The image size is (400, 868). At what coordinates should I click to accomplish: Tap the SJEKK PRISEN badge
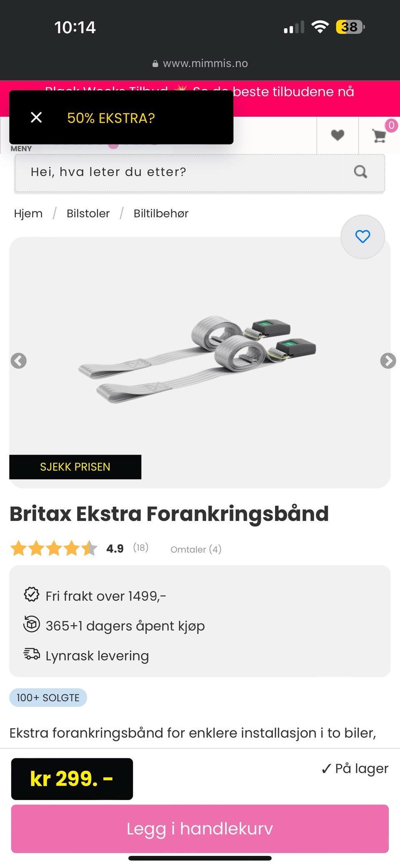(75, 467)
